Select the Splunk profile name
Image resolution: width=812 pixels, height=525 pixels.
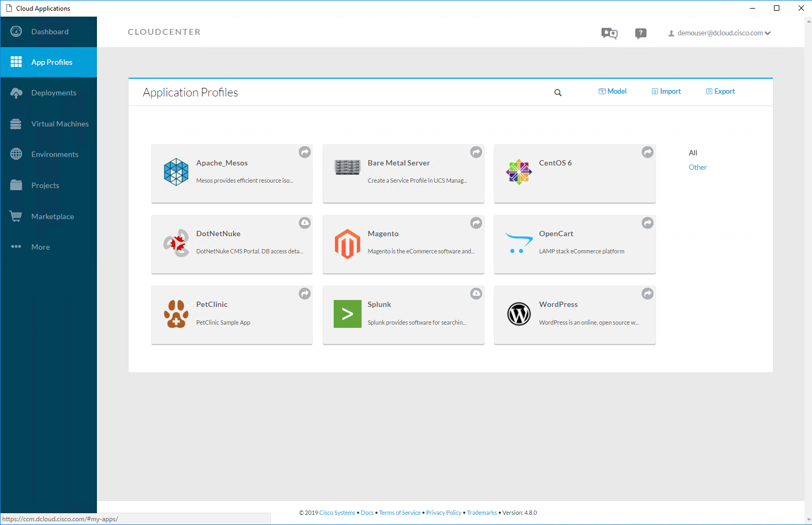(379, 304)
